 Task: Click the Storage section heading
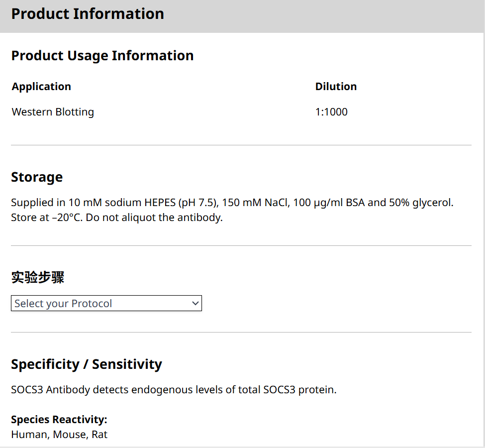coord(37,177)
